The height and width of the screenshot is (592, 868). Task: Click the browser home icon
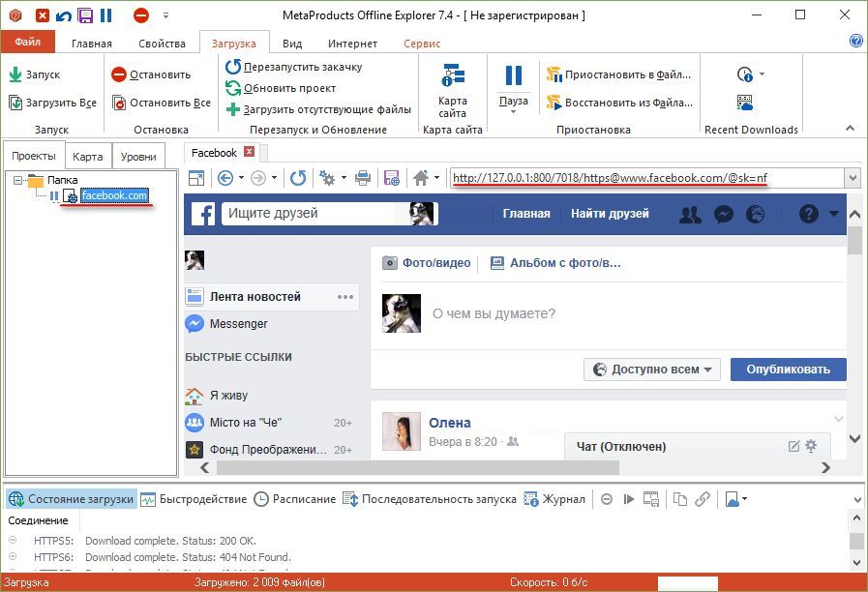(x=421, y=178)
